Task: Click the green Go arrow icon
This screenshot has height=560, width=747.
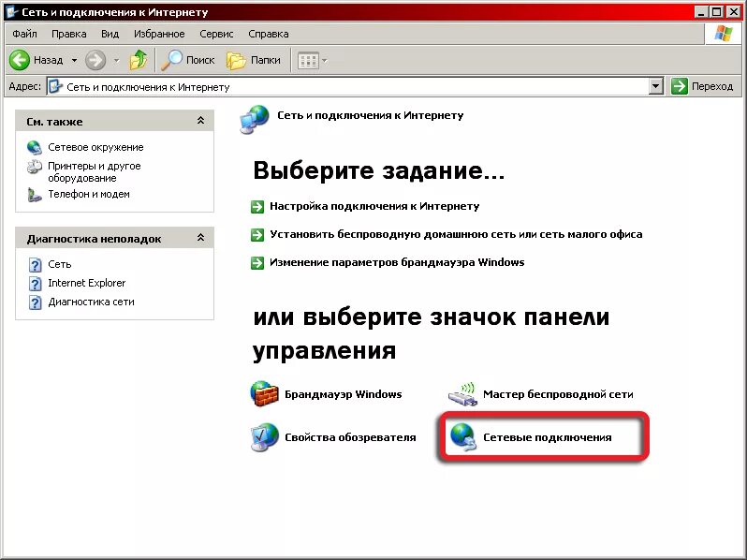Action: (680, 86)
